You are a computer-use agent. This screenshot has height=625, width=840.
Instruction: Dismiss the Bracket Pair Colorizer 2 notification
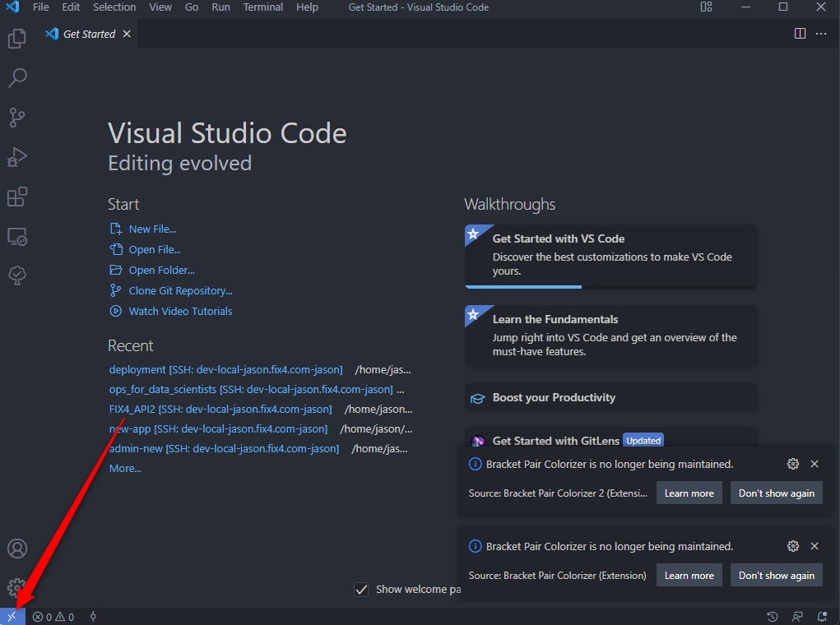814,464
